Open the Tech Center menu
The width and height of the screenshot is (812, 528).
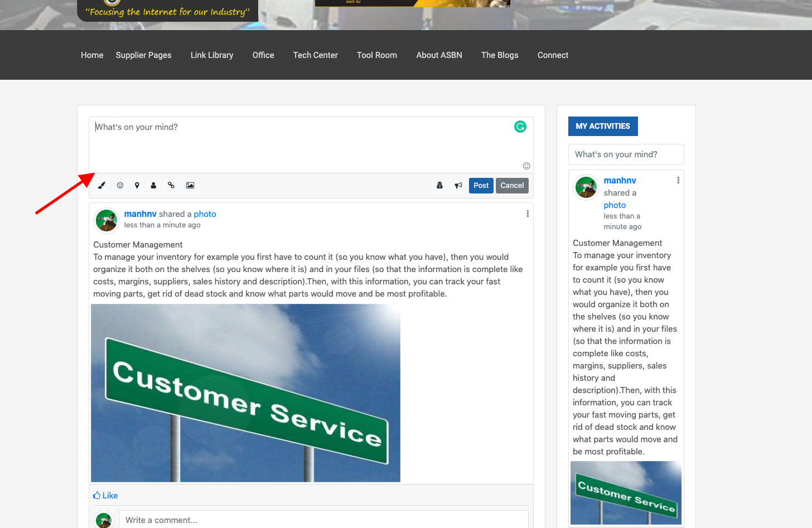pos(316,55)
